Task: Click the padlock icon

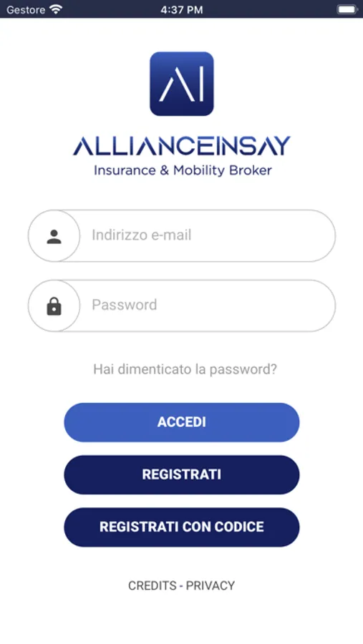Action: 54,306
